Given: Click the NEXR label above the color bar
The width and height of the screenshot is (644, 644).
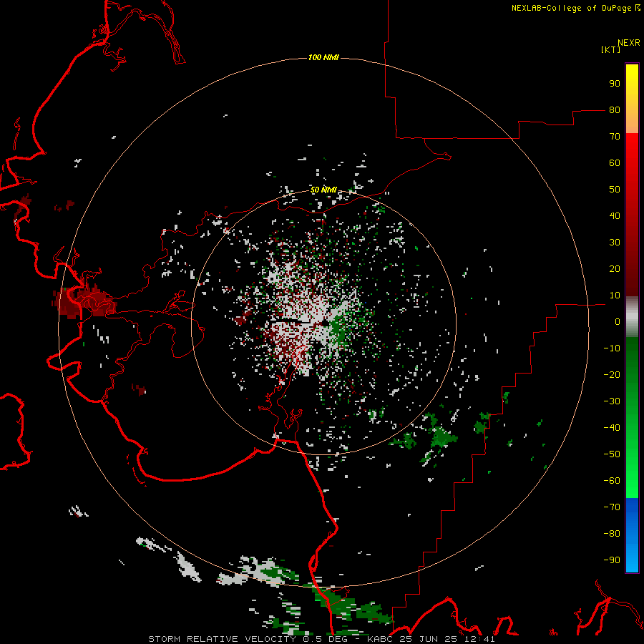Looking at the screenshot, I should pos(629,43).
